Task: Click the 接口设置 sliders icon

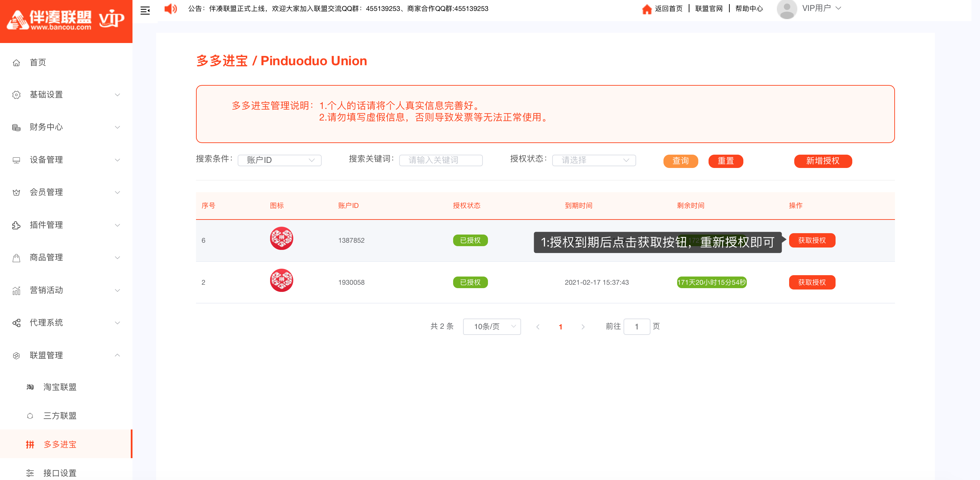Action: (30, 473)
